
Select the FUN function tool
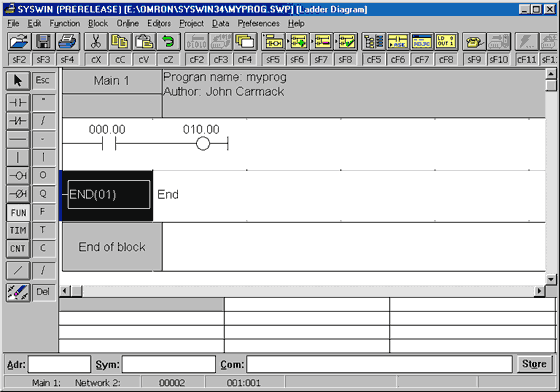coord(18,212)
